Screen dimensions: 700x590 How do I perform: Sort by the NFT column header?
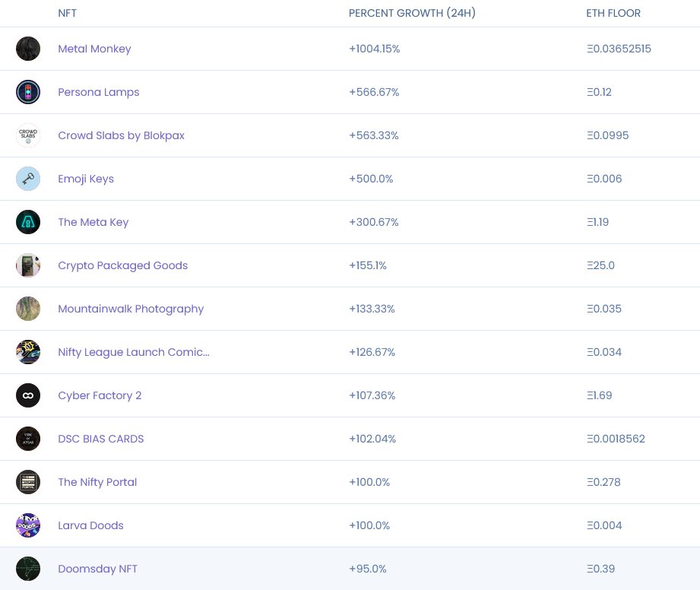[x=67, y=13]
